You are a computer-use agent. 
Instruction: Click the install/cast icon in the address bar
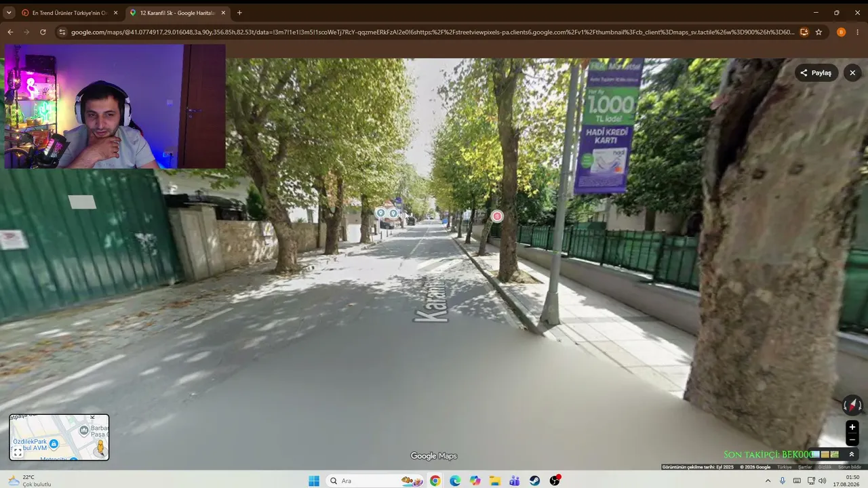804,32
